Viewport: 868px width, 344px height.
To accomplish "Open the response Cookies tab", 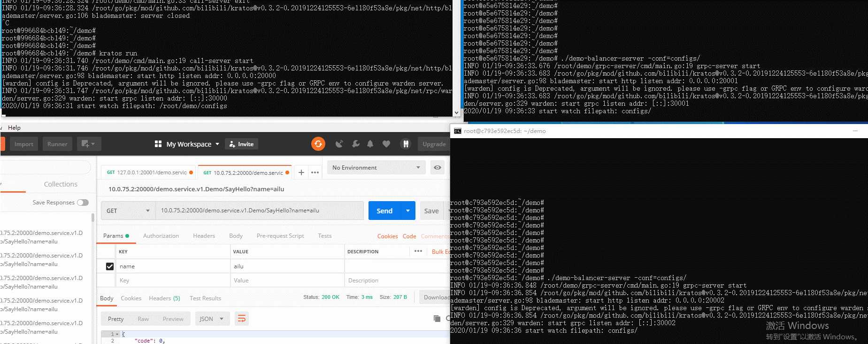I will click(131, 298).
